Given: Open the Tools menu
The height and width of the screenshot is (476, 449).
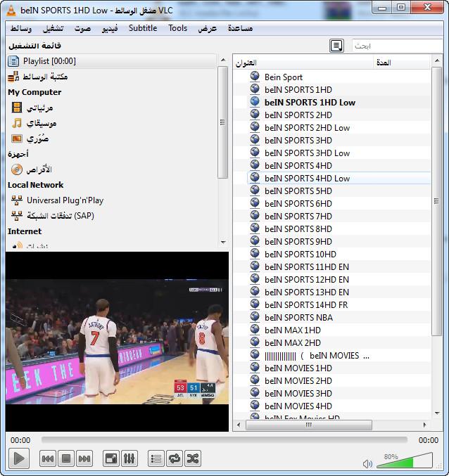Looking at the screenshot, I should [178, 28].
